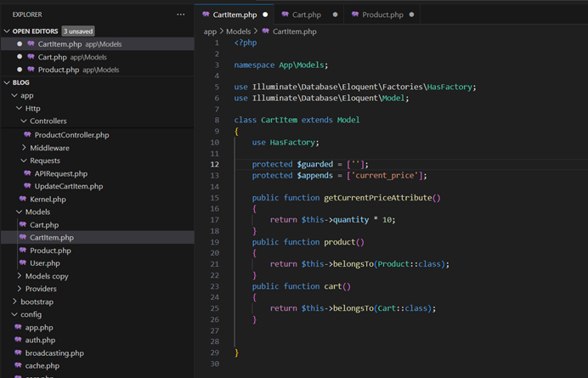The width and height of the screenshot is (588, 378).
Task: Open UpdateCartItem.php from the file tree
Action: point(68,186)
